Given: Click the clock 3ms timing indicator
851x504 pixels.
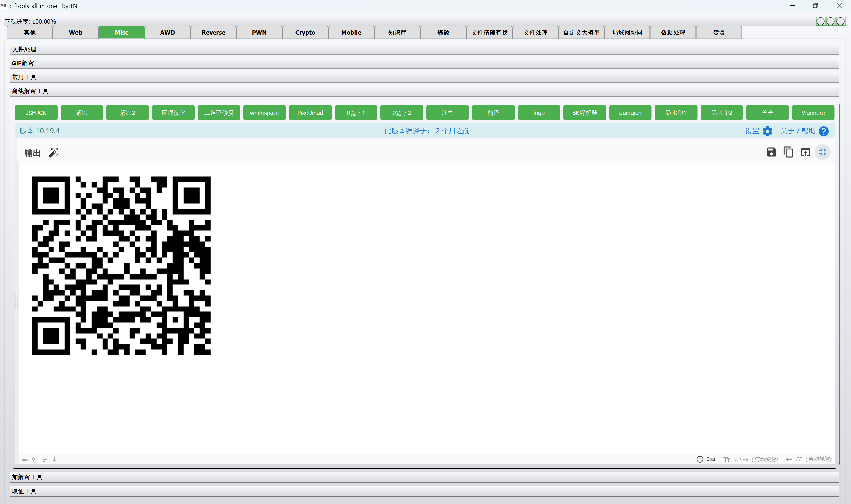Looking at the screenshot, I should pyautogui.click(x=706, y=459).
